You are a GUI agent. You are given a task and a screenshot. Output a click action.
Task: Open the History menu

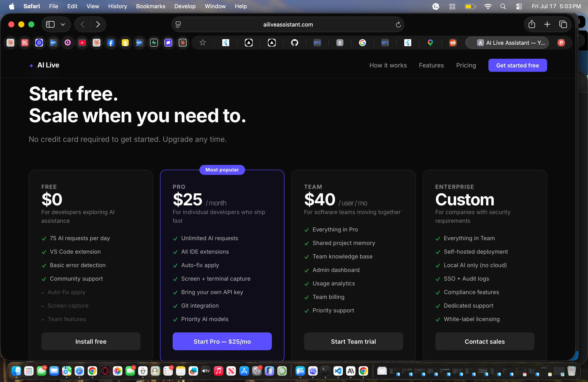click(x=117, y=6)
